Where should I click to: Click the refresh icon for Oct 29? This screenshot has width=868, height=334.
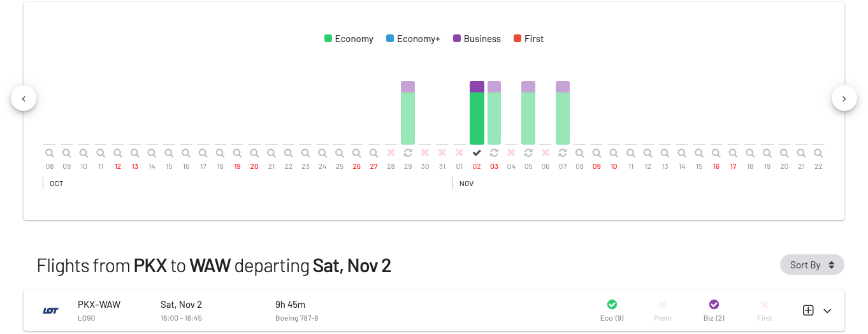click(x=408, y=153)
